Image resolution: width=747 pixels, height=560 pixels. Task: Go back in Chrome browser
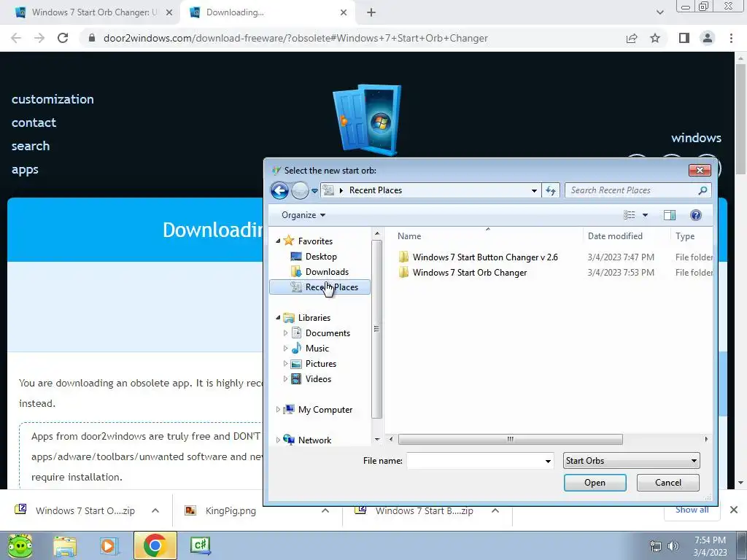(16, 38)
